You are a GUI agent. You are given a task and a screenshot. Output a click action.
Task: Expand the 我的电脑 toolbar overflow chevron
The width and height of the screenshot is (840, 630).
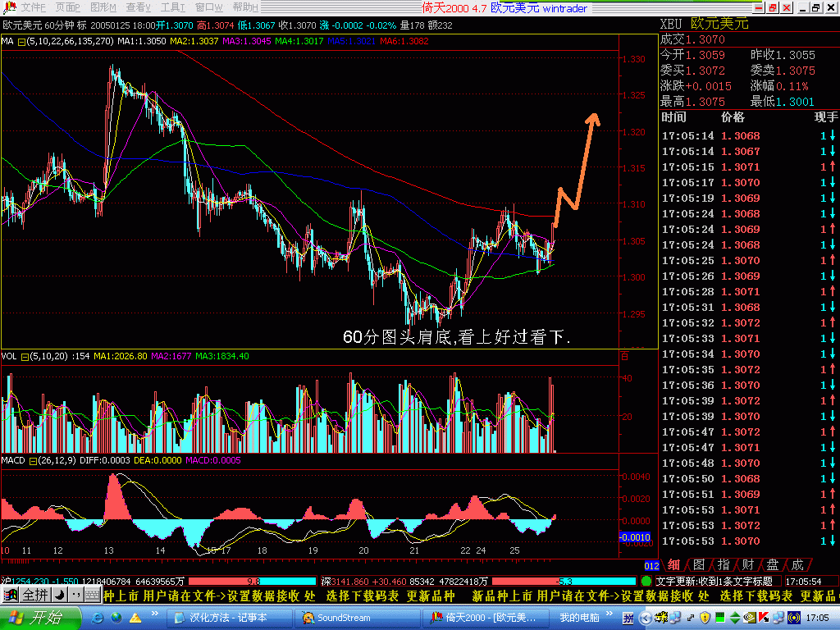coord(609,614)
